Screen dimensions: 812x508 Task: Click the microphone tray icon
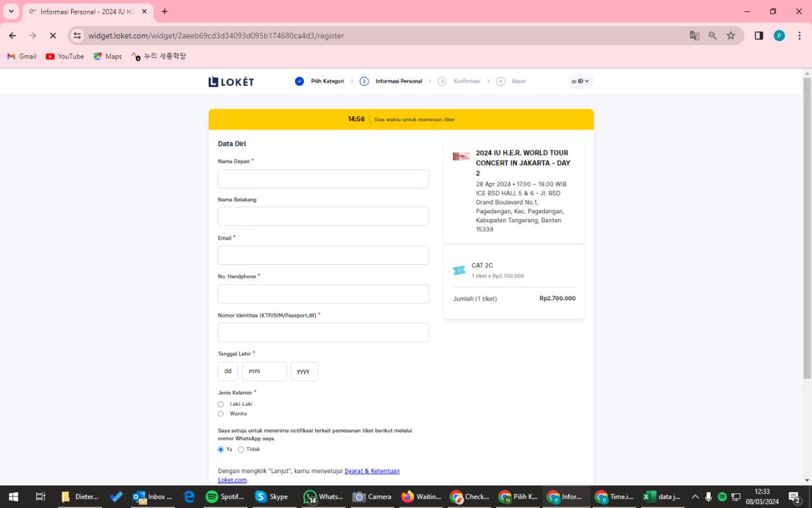pos(708,496)
